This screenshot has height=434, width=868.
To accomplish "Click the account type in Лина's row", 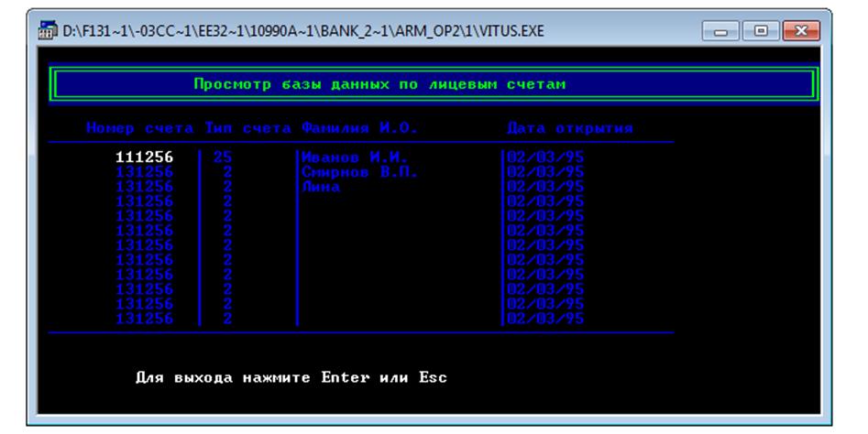I will 226,187.
